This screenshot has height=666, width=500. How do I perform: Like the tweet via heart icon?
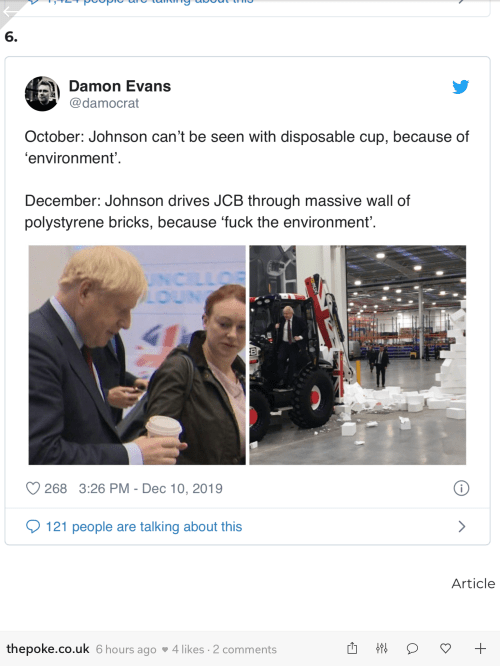tap(33, 488)
